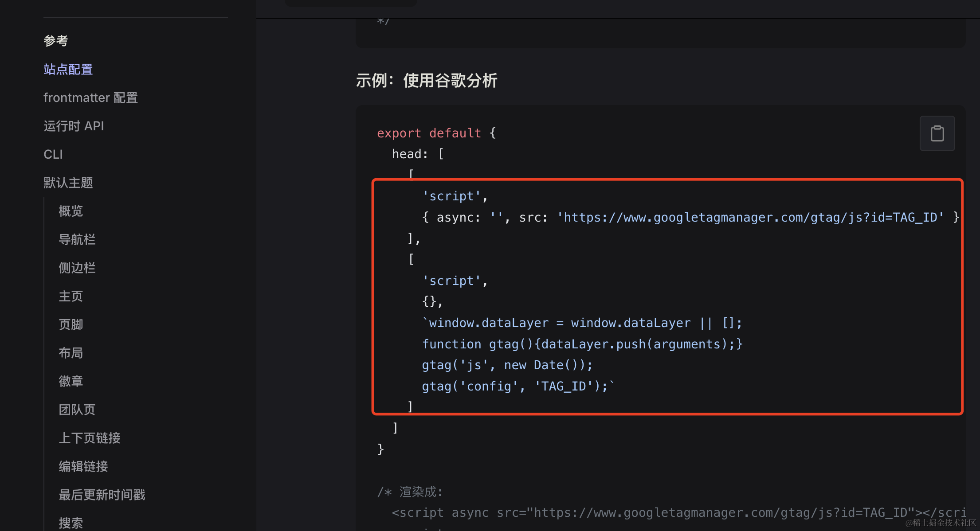Navigate to 导航栏 page
Screen dimensions: 980x531
click(x=77, y=240)
